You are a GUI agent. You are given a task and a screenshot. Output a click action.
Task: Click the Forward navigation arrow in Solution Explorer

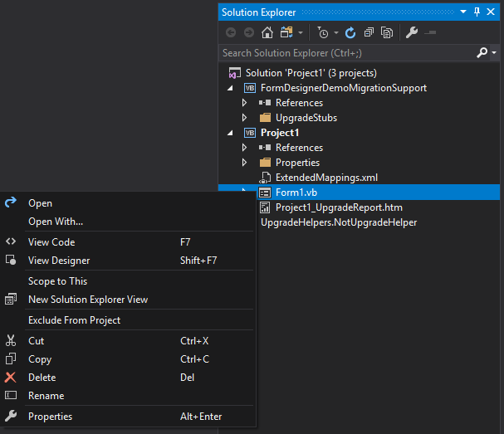(249, 32)
